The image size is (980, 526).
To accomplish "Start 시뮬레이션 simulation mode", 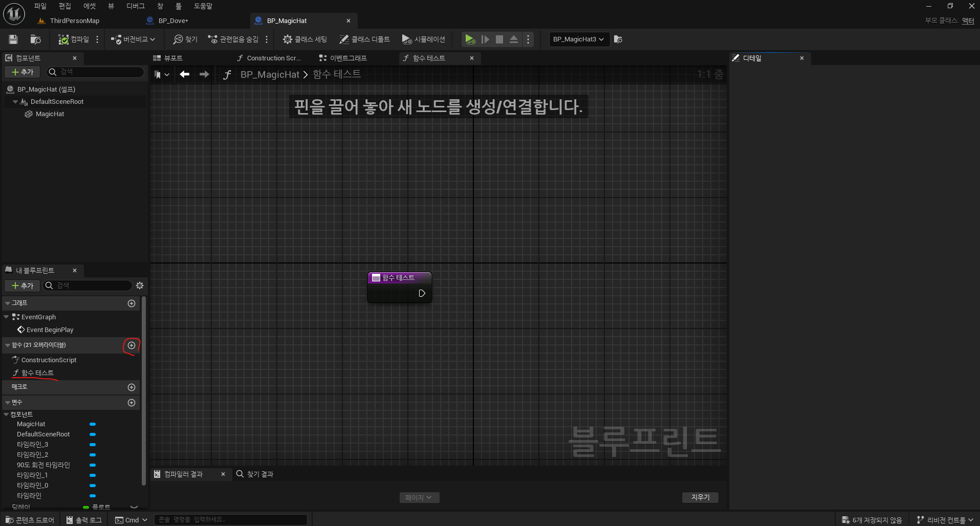I will (424, 39).
